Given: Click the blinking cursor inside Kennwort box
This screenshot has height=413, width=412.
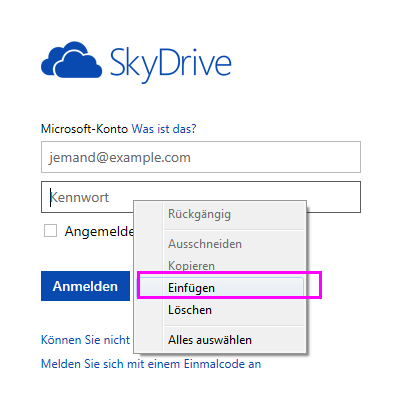Looking at the screenshot, I should click(50, 197).
